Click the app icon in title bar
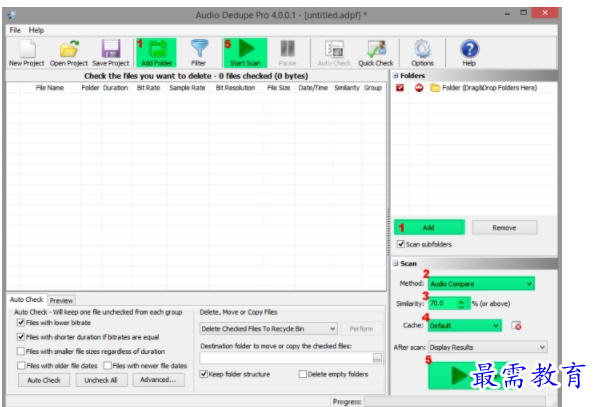Viewport: 594px width, 407px height. 12,15
